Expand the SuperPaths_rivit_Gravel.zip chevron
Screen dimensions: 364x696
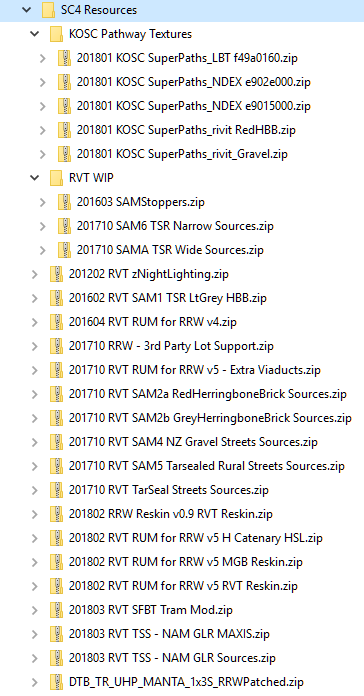pyautogui.click(x=43, y=154)
